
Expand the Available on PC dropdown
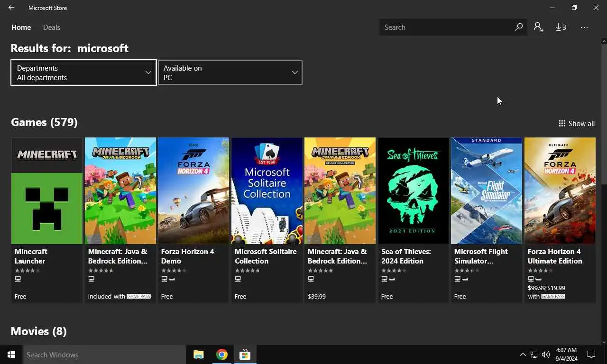click(x=230, y=73)
